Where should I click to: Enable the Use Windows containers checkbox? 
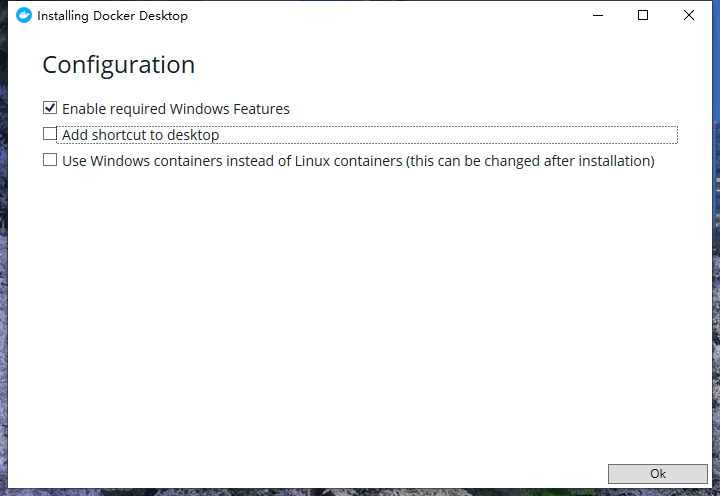tap(50, 160)
